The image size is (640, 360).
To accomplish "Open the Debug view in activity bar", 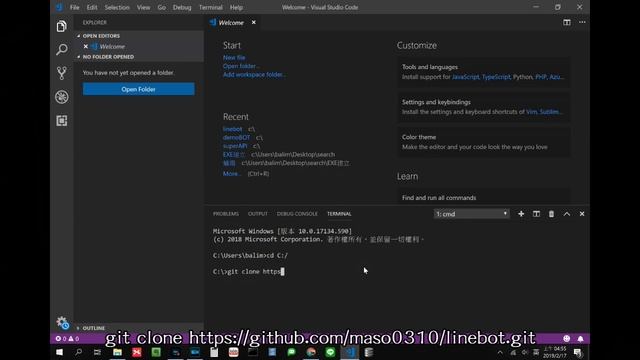I will click(x=62, y=97).
